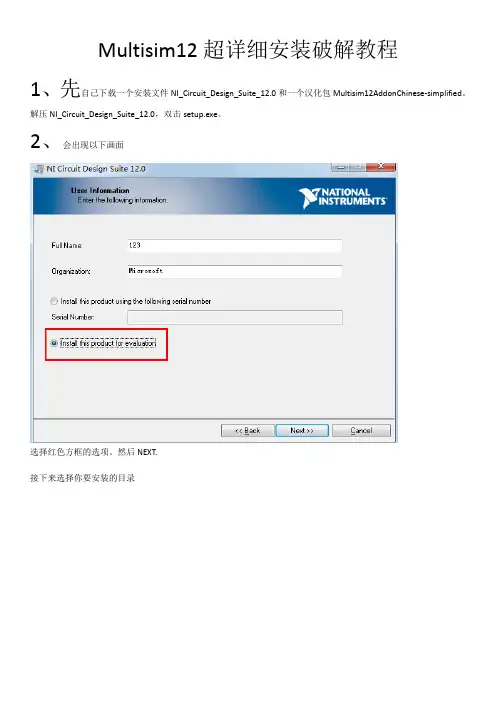This screenshot has height=702, width=496.
Task: Click the 'NI Circuit Design Suite 12.0' title
Action: pos(96,169)
